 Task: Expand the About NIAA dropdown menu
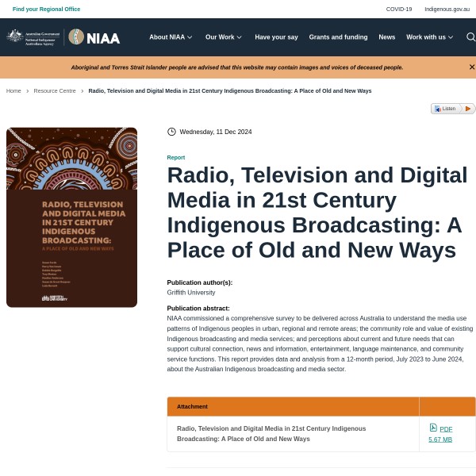point(171,37)
